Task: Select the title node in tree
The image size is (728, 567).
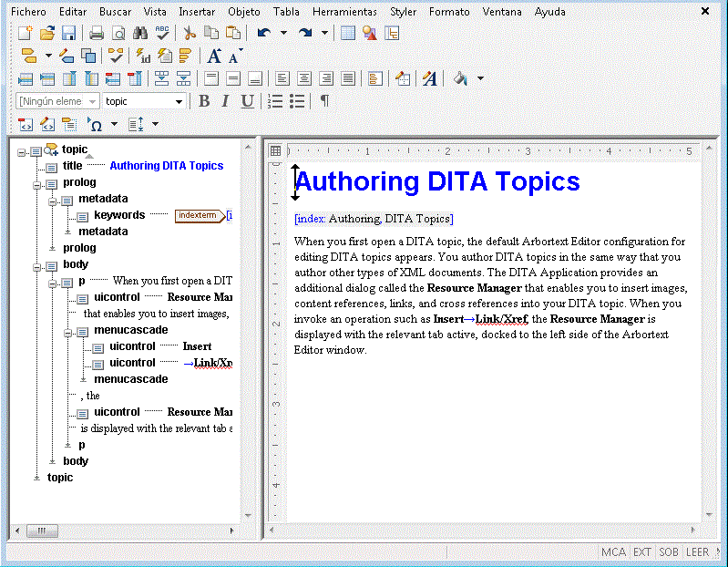Action: 72,166
